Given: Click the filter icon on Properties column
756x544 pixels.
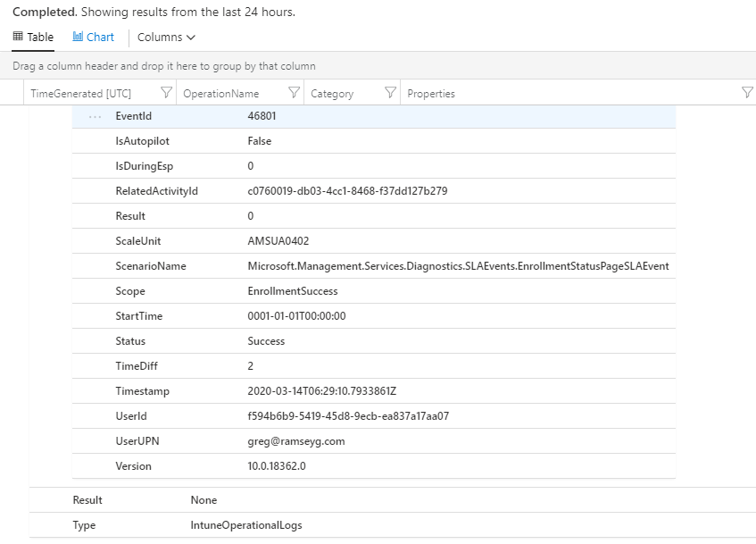Looking at the screenshot, I should (747, 93).
